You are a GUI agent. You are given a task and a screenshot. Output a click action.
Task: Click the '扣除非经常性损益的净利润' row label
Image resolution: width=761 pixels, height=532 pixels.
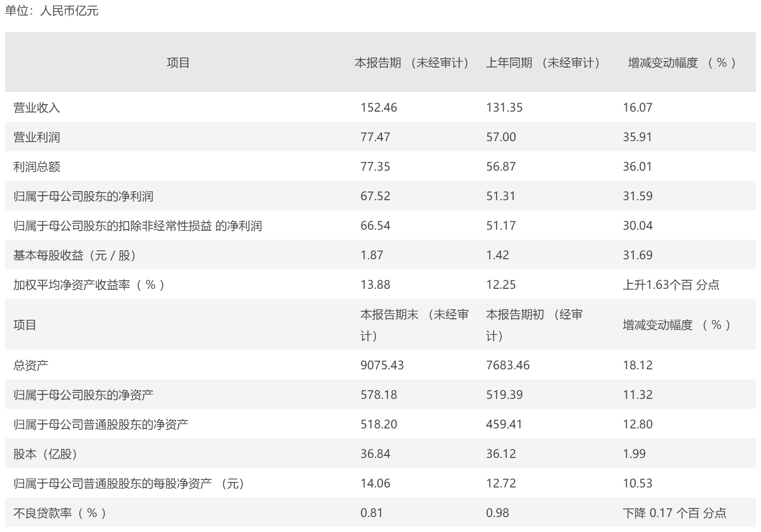138,226
